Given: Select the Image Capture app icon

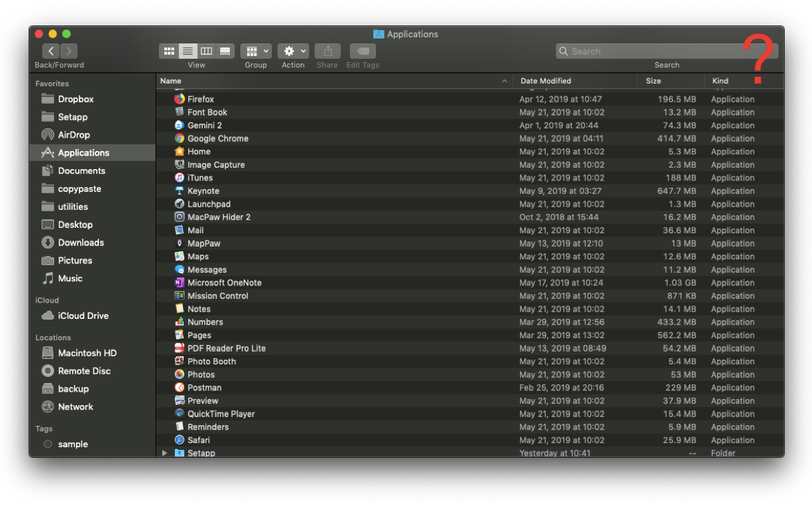Looking at the screenshot, I should 180,164.
